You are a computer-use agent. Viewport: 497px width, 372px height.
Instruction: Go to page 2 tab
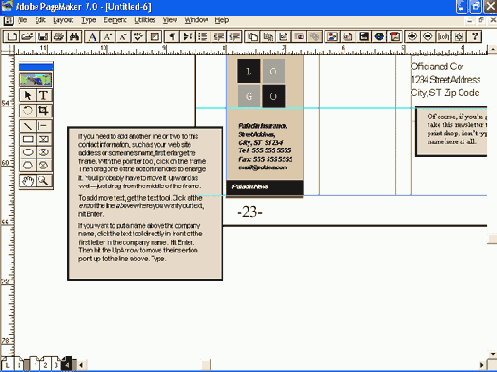pos(45,365)
